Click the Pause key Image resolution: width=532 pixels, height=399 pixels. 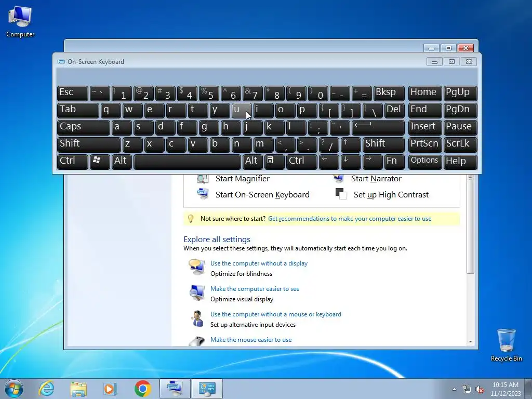click(460, 127)
